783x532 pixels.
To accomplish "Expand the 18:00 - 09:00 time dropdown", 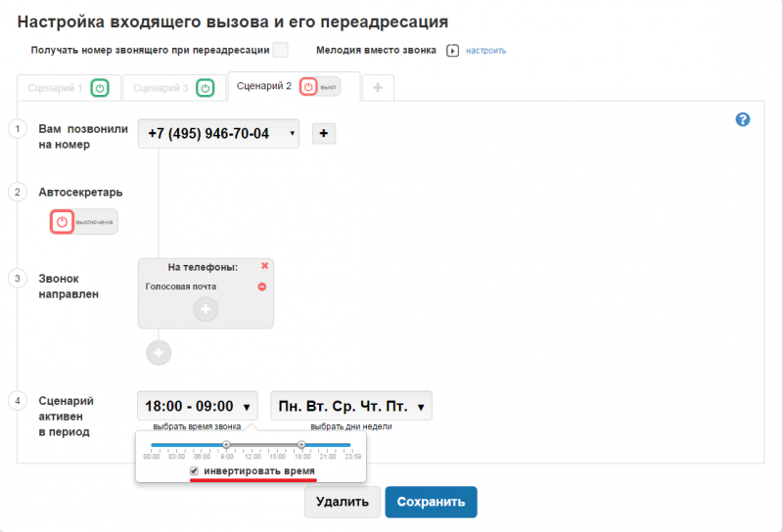I will coord(198,406).
